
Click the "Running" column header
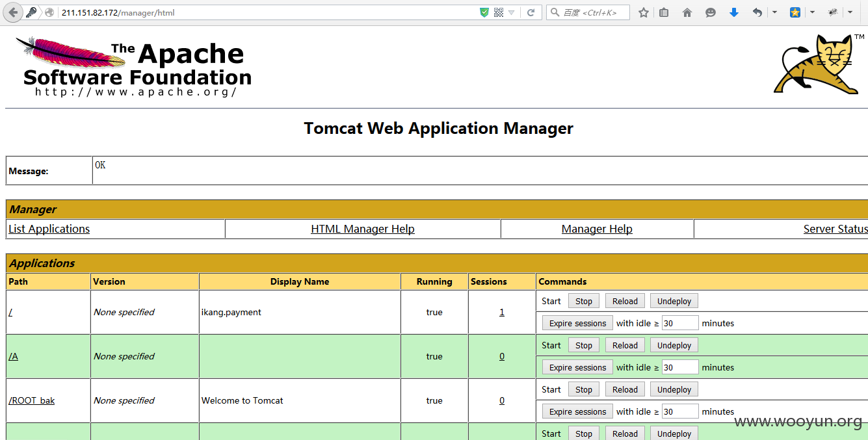(x=434, y=281)
